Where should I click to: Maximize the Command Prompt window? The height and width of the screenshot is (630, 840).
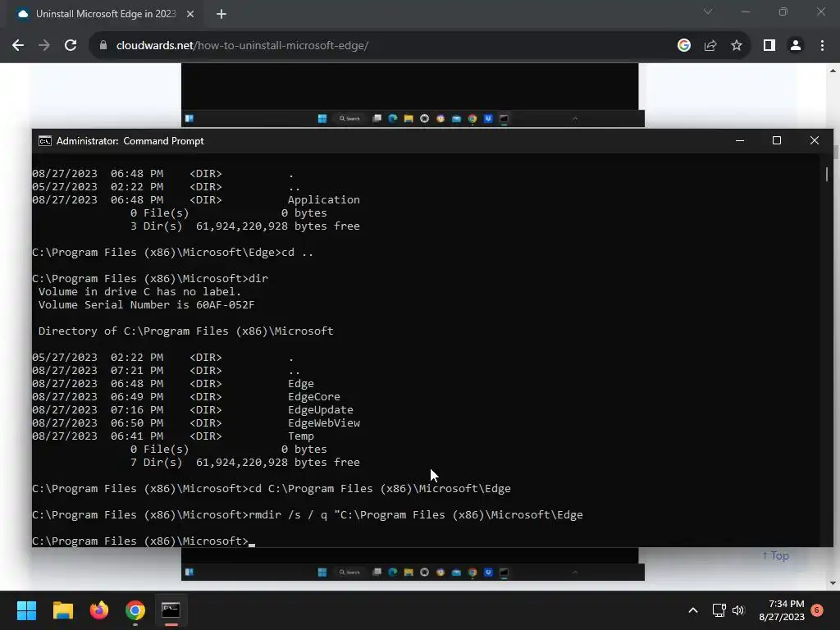pyautogui.click(x=777, y=140)
